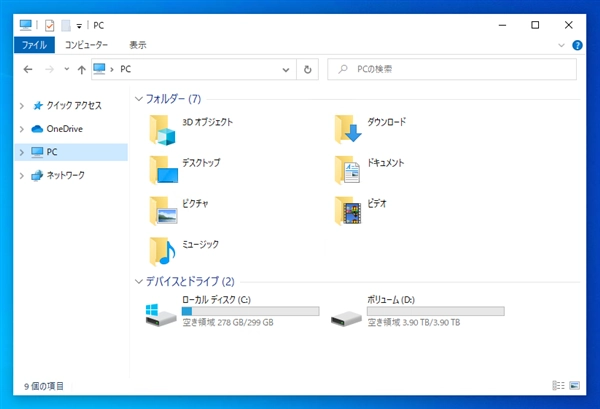Open the ミュージック folder icon
Screen dimensions: 600x409
pos(162,251)
